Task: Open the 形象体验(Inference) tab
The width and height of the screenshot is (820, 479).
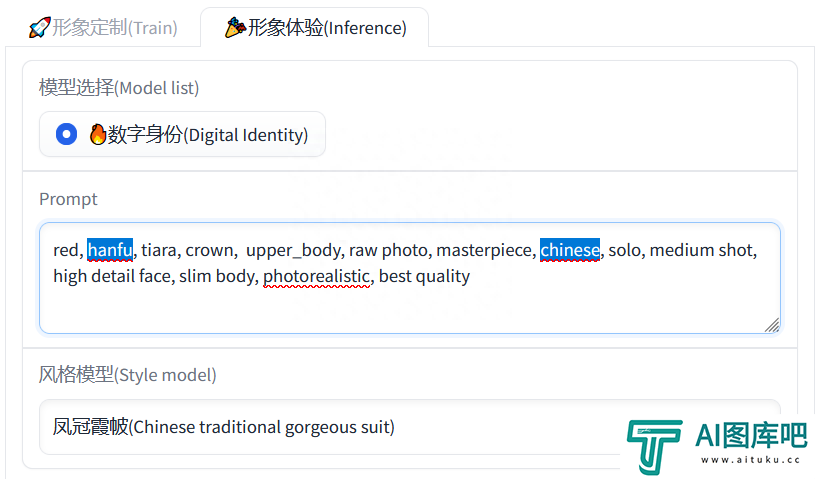Action: click(x=315, y=27)
